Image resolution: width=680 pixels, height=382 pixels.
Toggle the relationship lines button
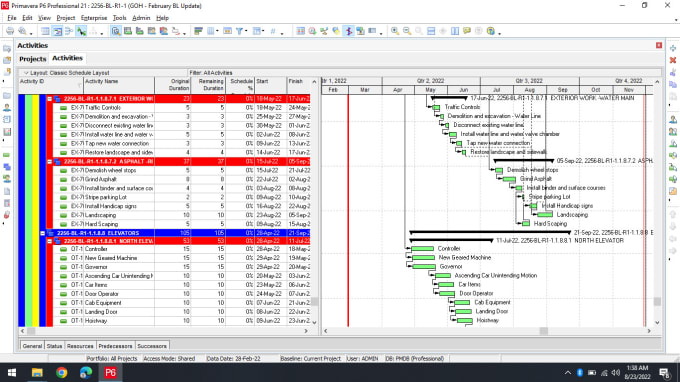pos(81,31)
